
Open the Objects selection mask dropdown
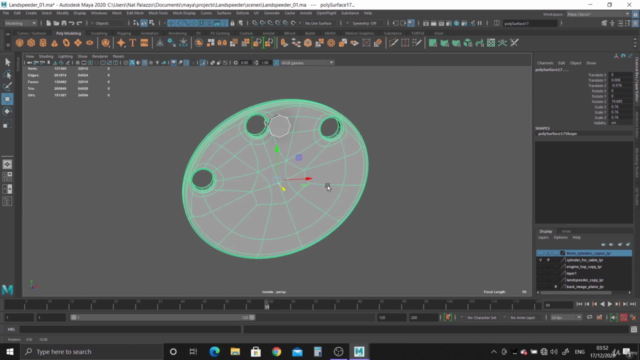click(109, 23)
